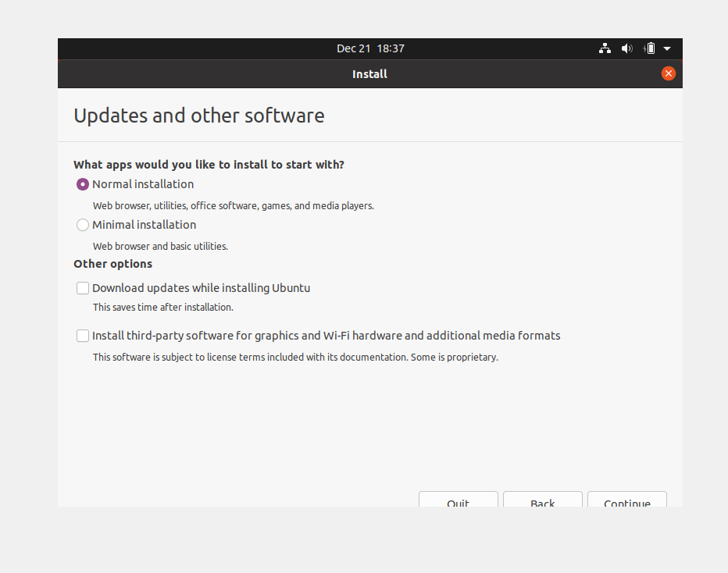Click the "Other options" heading
Image resolution: width=728 pixels, height=573 pixels.
[x=112, y=264]
